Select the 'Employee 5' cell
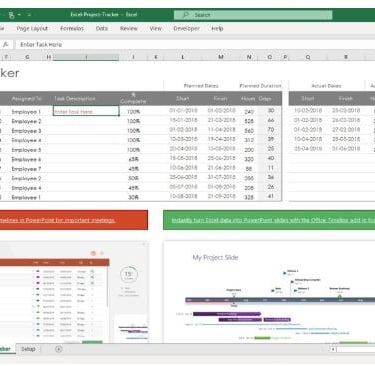Image resolution: width=375 pixels, height=366 pixels. (26, 150)
